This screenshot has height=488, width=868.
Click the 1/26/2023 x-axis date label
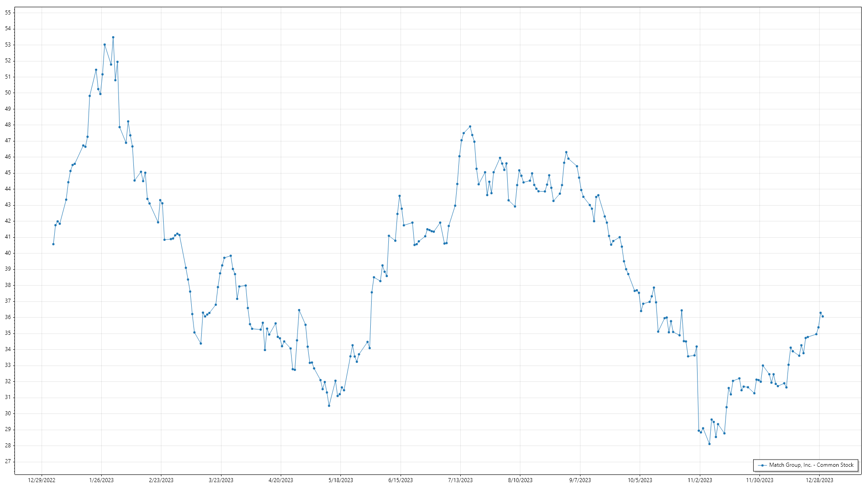click(x=101, y=480)
